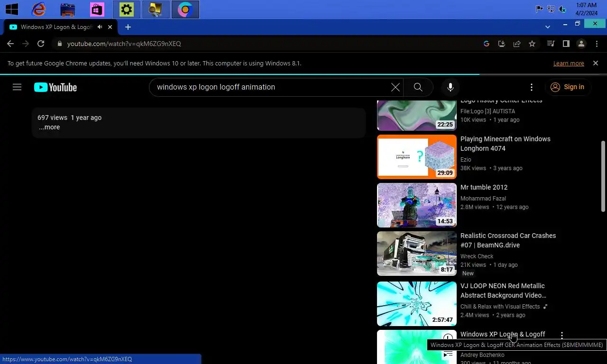607x364 pixels.
Task: Open options menu for Windows XP Logon video
Action: 562,336
